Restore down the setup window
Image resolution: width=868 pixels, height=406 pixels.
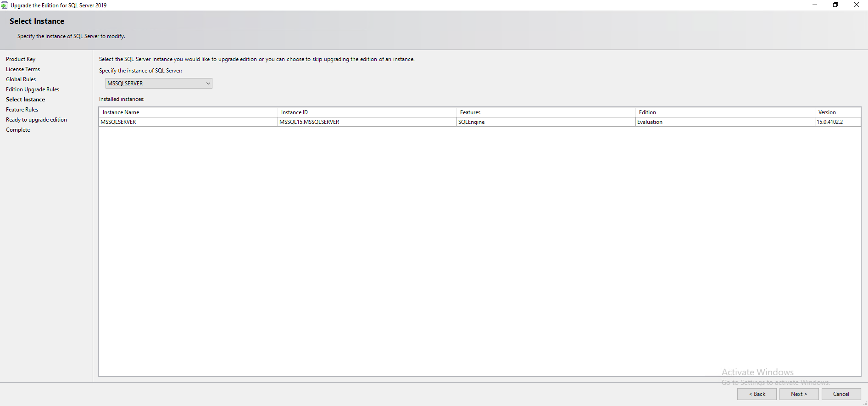coord(835,5)
